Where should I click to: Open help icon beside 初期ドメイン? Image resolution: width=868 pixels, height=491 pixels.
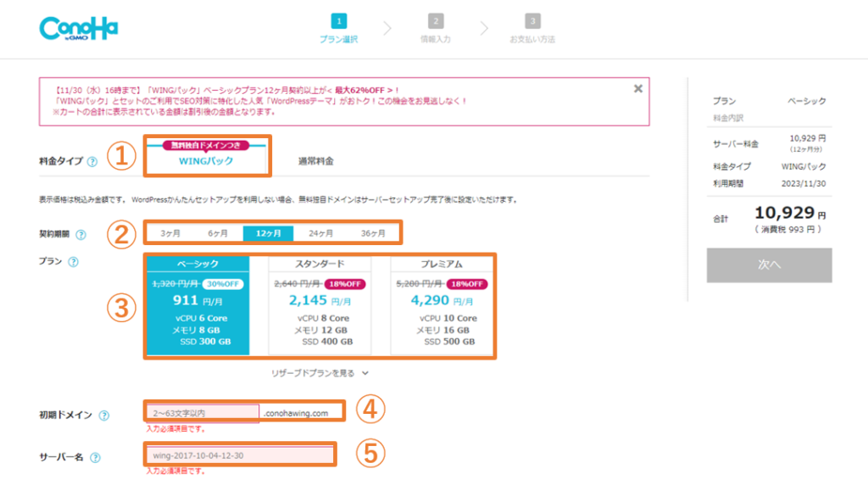(104, 416)
